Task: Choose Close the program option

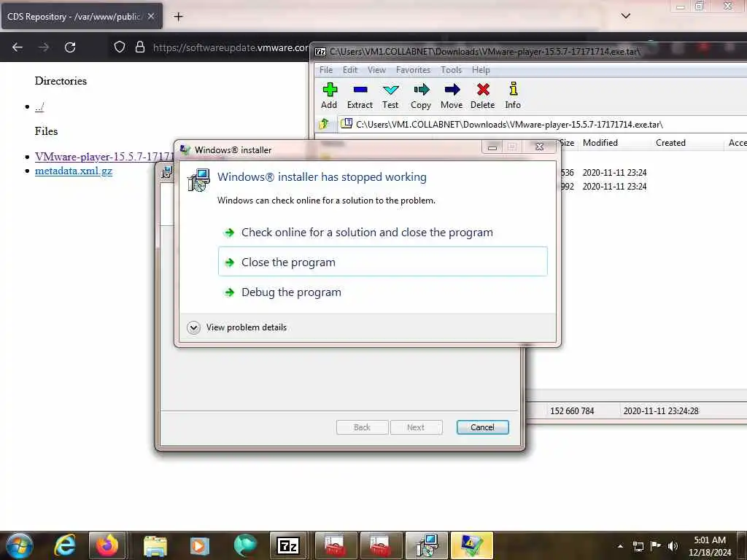Action: (x=382, y=262)
